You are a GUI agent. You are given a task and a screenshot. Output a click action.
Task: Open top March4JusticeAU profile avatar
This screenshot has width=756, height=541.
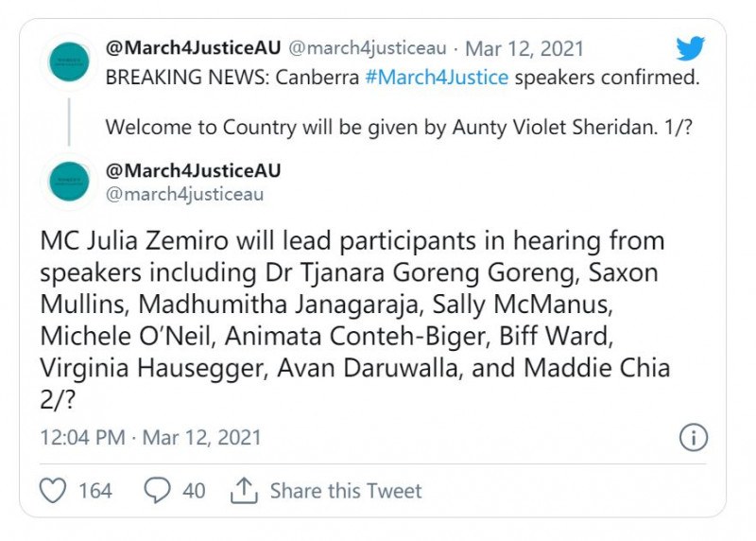coord(69,61)
